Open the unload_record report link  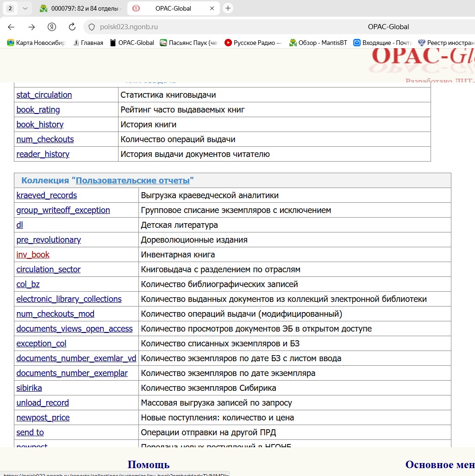(43, 403)
